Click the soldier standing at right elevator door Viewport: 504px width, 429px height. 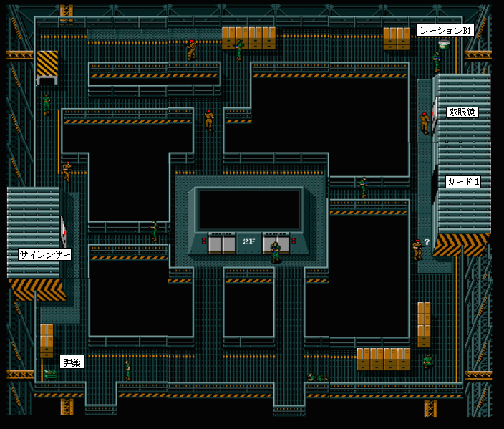pyautogui.click(x=275, y=251)
